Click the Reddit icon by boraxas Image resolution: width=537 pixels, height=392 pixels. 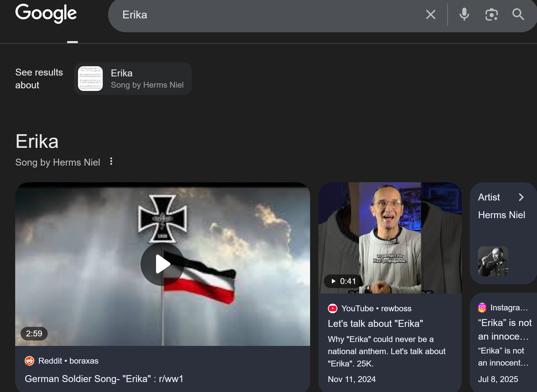point(29,361)
